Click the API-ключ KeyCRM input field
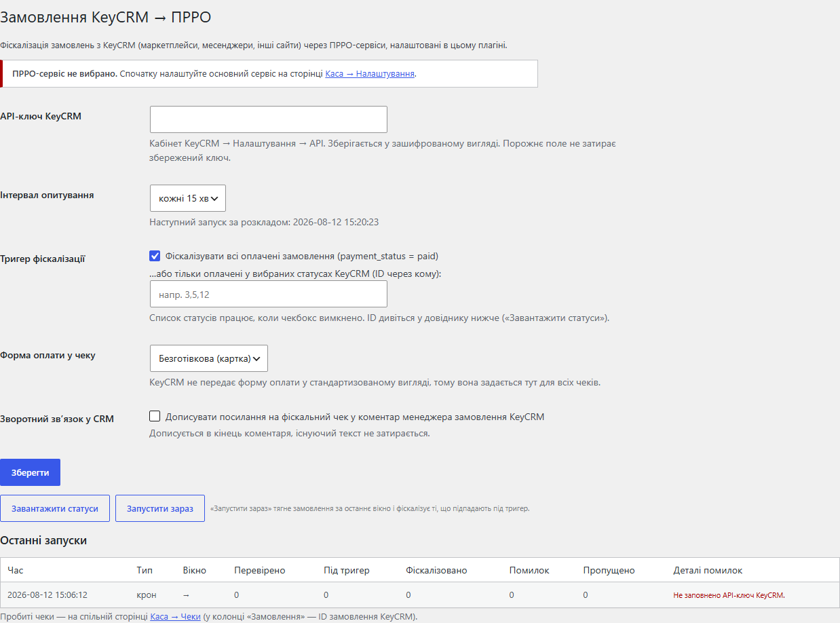This screenshot has height=623, width=840. [268, 119]
